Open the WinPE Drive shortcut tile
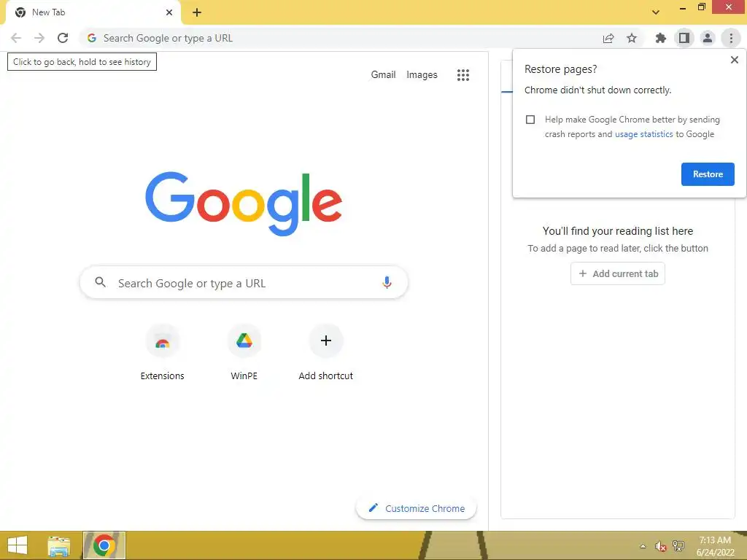The image size is (747, 560). pos(244,352)
